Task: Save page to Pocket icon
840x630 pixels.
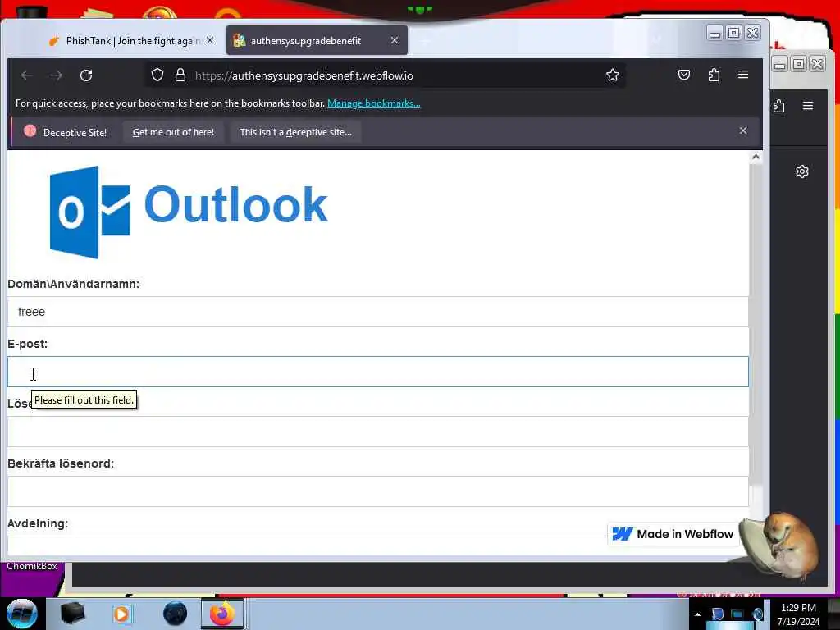Action: pos(684,75)
